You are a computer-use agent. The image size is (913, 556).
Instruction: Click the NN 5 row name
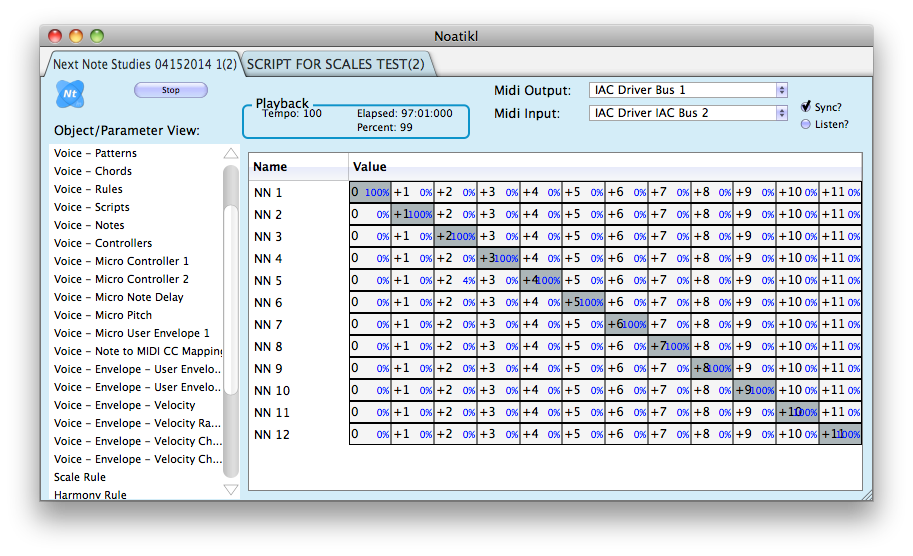pos(268,281)
